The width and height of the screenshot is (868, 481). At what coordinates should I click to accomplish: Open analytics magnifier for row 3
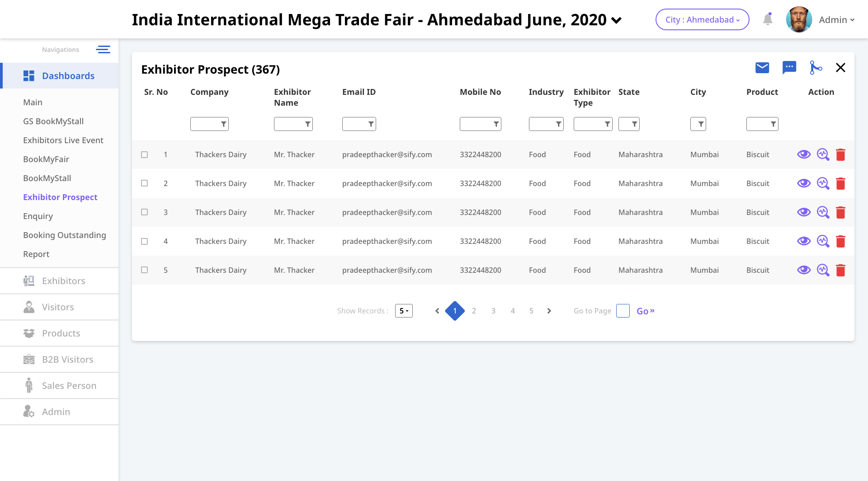pyautogui.click(x=823, y=212)
